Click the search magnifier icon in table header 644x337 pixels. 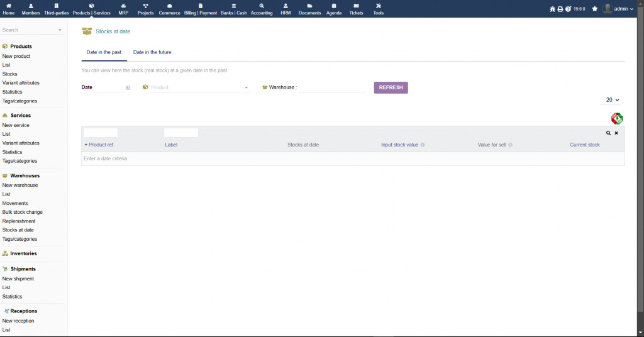[x=608, y=133]
